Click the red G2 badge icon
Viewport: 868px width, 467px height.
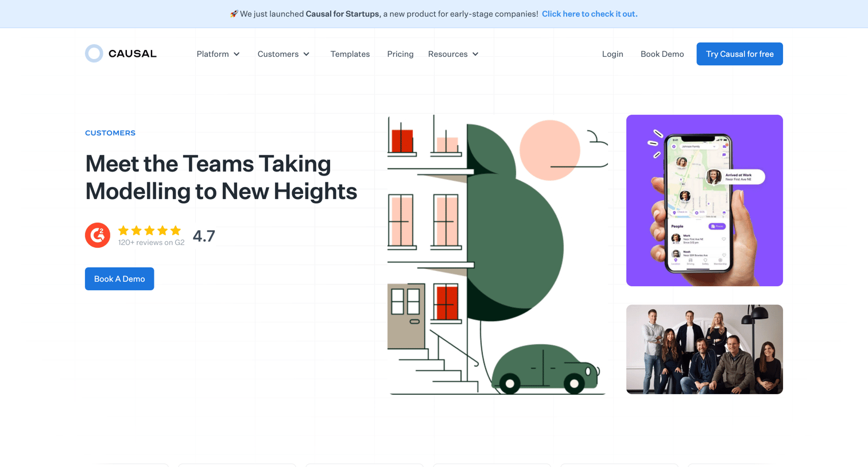tap(98, 235)
